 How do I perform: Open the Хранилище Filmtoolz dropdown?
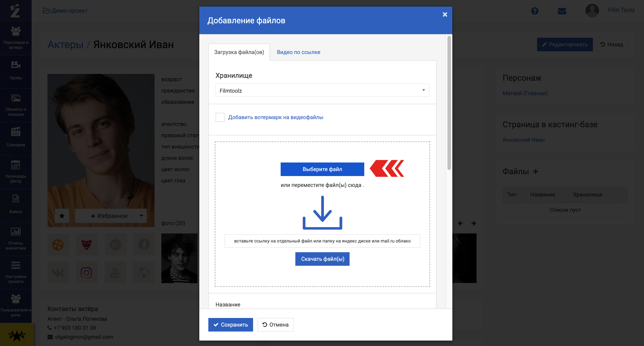tap(322, 90)
